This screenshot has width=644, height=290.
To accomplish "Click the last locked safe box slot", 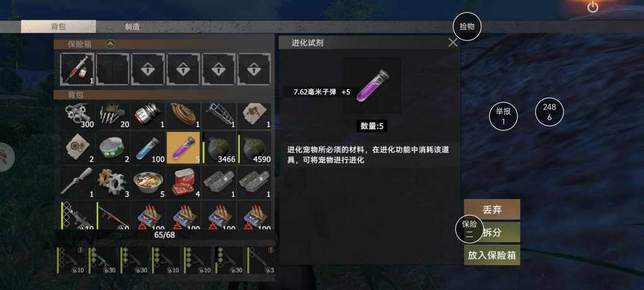I will [254, 69].
